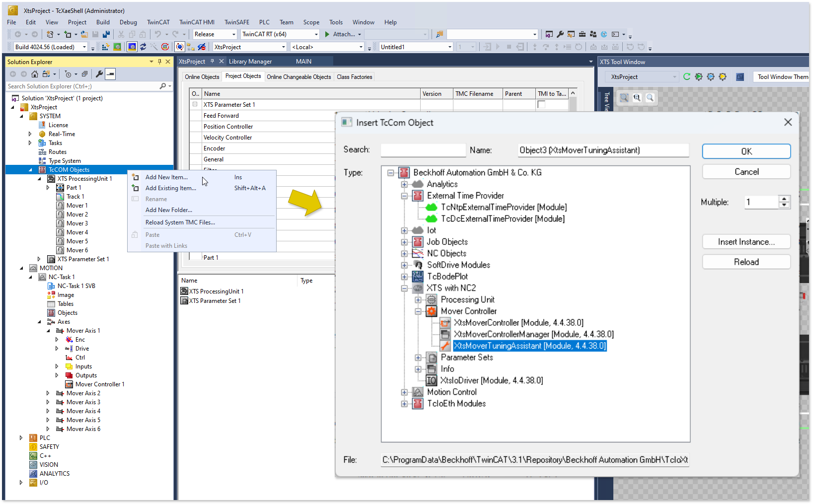Click the Restart TwinCAT System icon

click(x=117, y=47)
